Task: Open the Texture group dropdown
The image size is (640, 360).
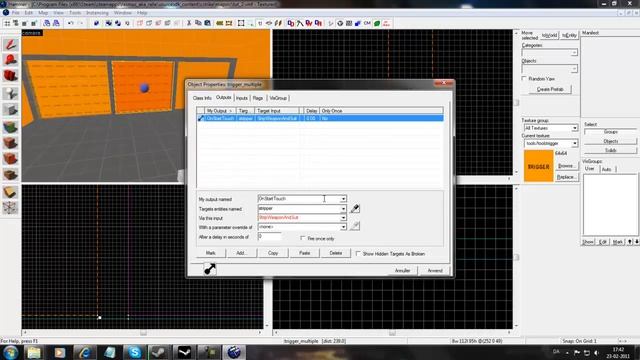Action: 574,128
